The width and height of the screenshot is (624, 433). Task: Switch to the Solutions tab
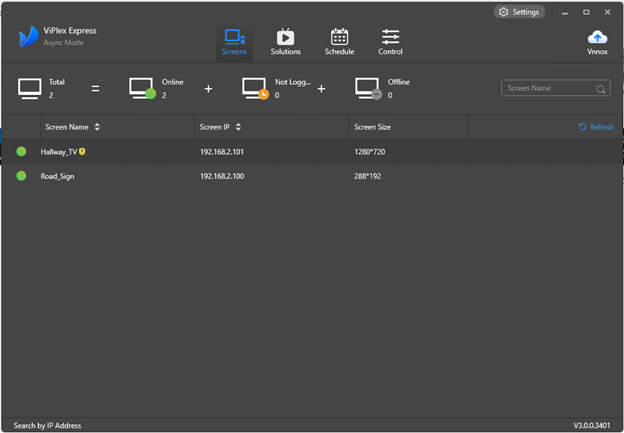point(285,42)
